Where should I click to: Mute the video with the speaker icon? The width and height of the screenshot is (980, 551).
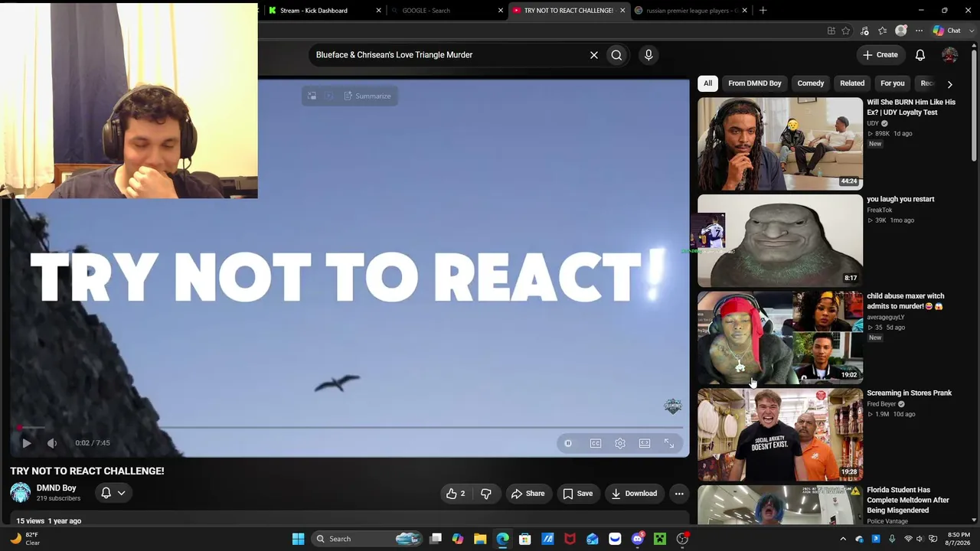(52, 443)
